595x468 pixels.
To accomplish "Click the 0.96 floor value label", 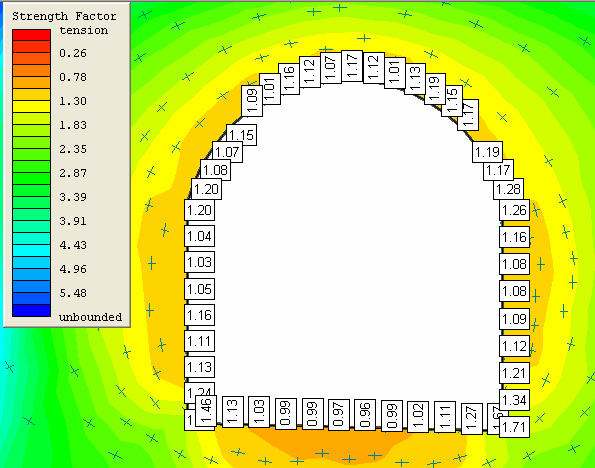I will click(365, 415).
